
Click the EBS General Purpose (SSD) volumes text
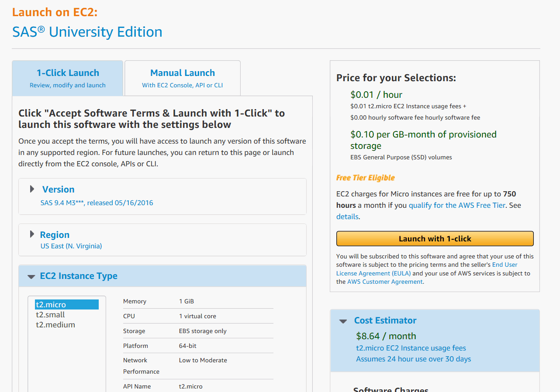point(401,157)
